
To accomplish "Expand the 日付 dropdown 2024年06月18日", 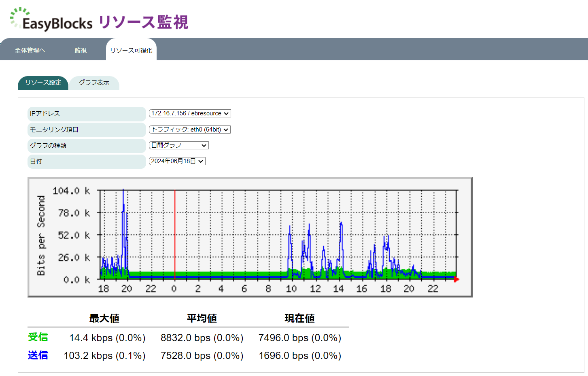I will [x=177, y=161].
